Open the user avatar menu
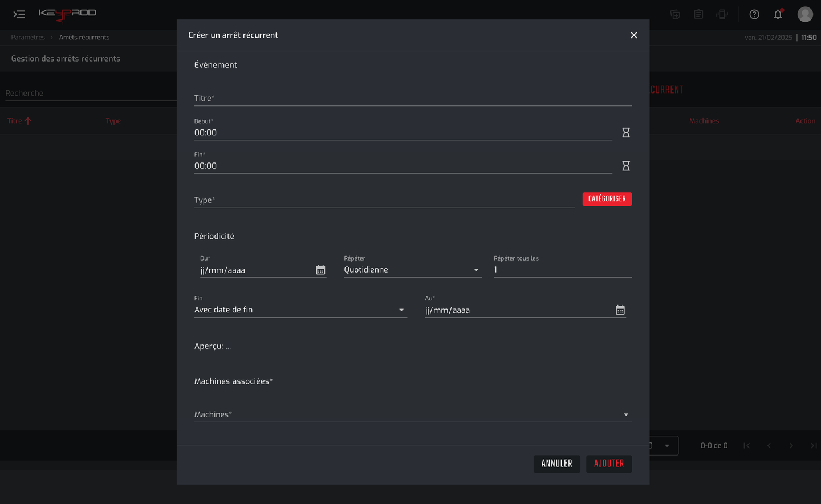Image resolution: width=821 pixels, height=504 pixels. 805,14
